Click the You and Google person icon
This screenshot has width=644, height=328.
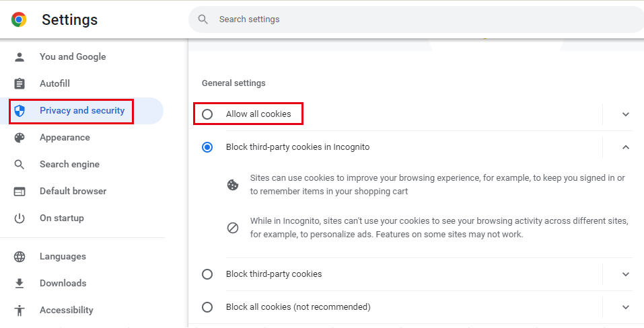click(20, 57)
